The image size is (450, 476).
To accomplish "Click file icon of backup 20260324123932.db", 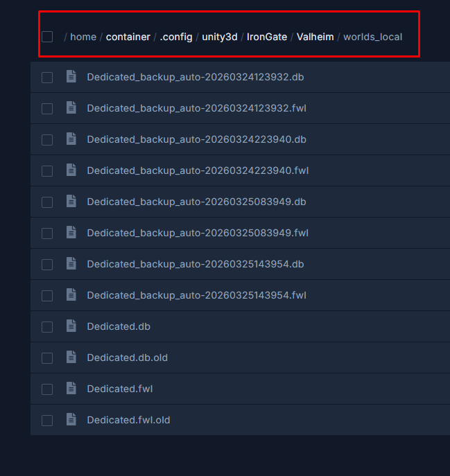I will pyautogui.click(x=71, y=77).
